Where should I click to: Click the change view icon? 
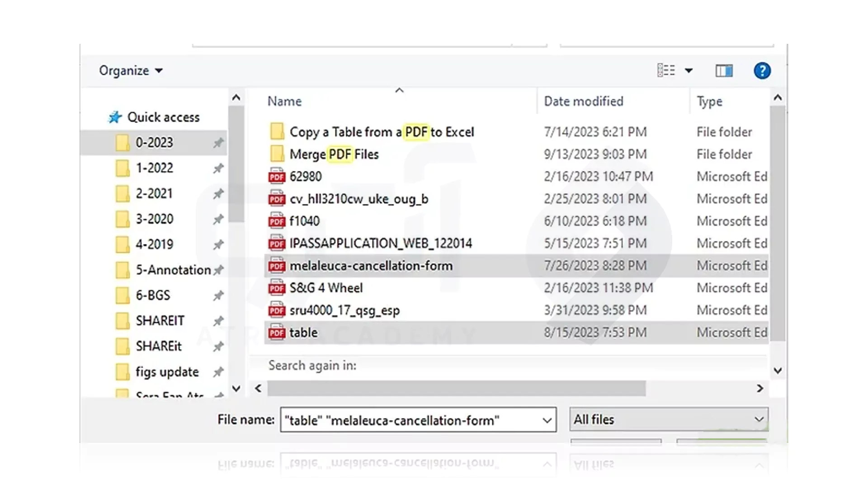(x=666, y=70)
